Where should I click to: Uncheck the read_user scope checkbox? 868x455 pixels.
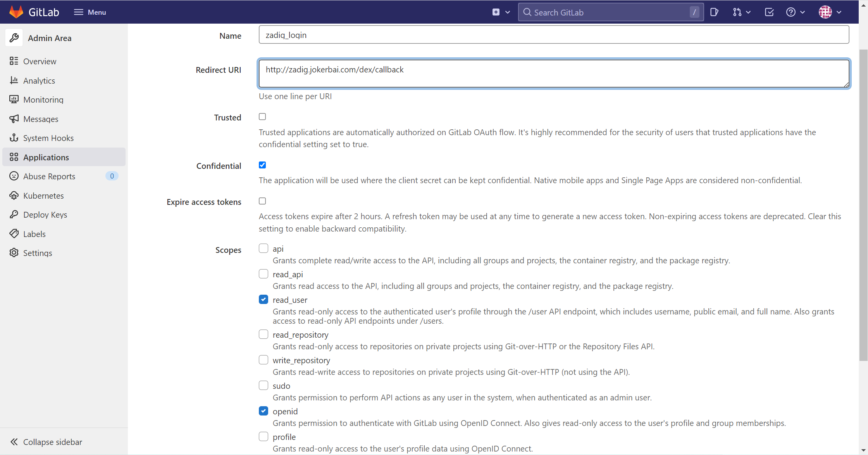(x=263, y=299)
